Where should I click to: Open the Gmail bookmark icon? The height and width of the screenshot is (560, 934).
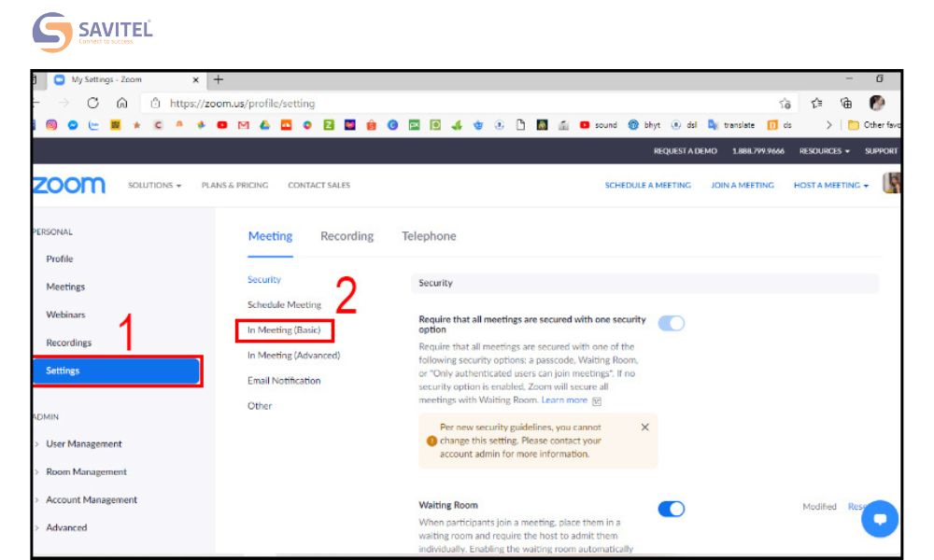244,125
